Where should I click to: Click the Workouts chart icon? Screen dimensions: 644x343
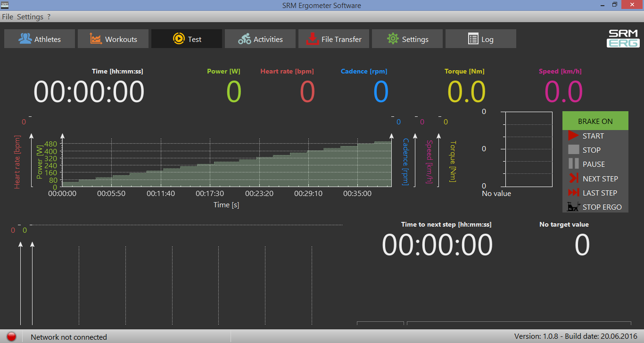[96, 39]
